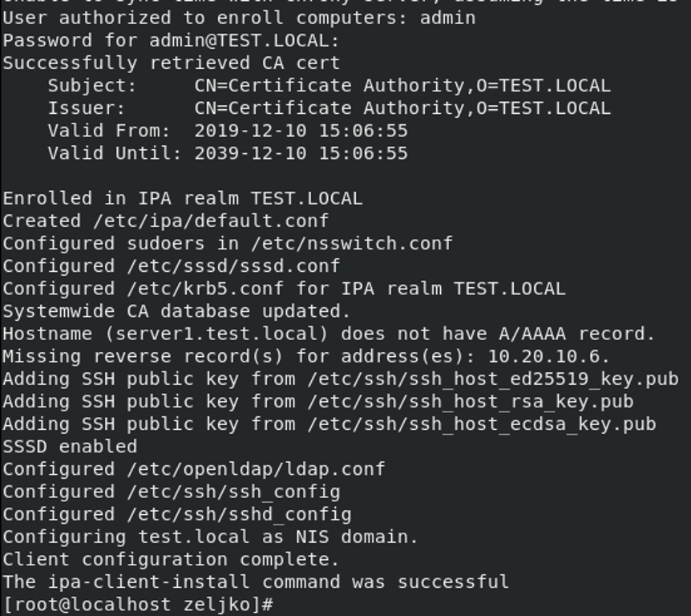Click the Valid From date 2019-12-10
Image resolution: width=691 pixels, height=616 pixels.
coord(250,131)
